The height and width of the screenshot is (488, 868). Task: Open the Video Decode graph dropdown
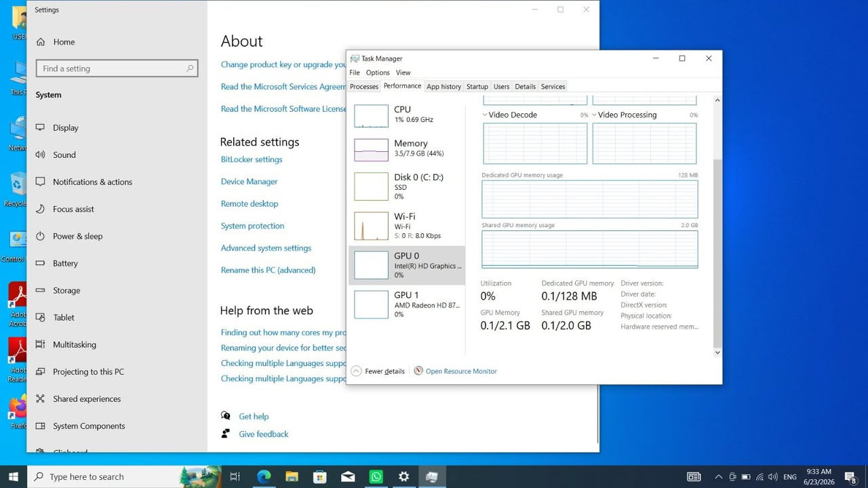tap(486, 115)
